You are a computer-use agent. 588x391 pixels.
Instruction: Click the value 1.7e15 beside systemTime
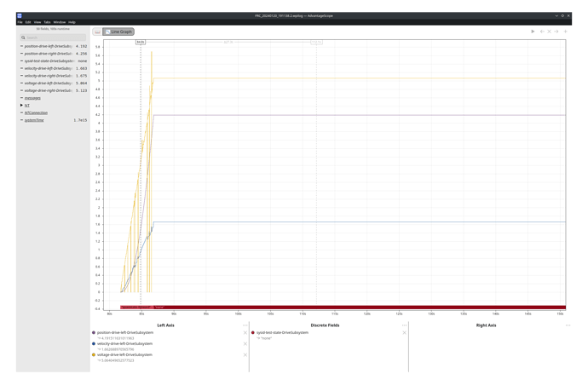tap(80, 120)
